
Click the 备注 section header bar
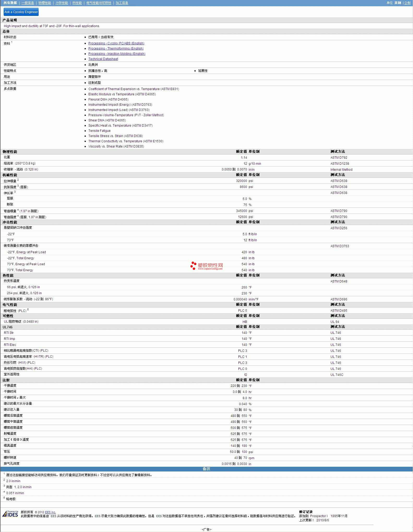pyautogui.click(x=206, y=469)
